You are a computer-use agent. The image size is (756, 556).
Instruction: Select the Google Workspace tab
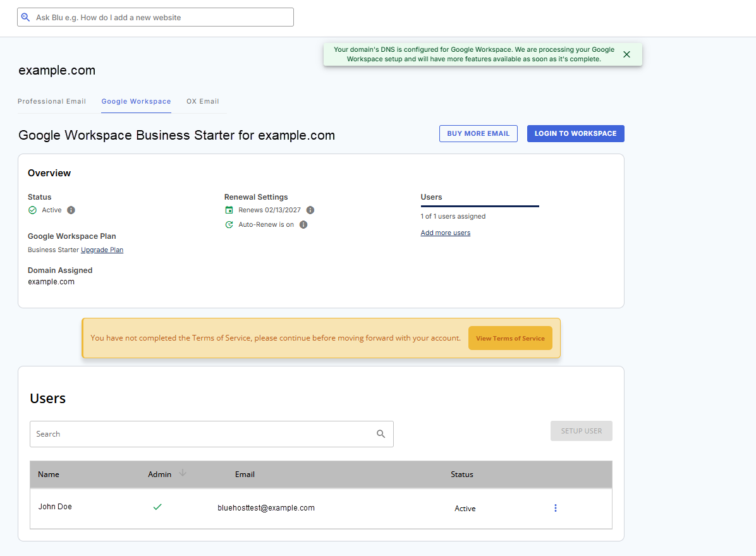click(x=136, y=101)
